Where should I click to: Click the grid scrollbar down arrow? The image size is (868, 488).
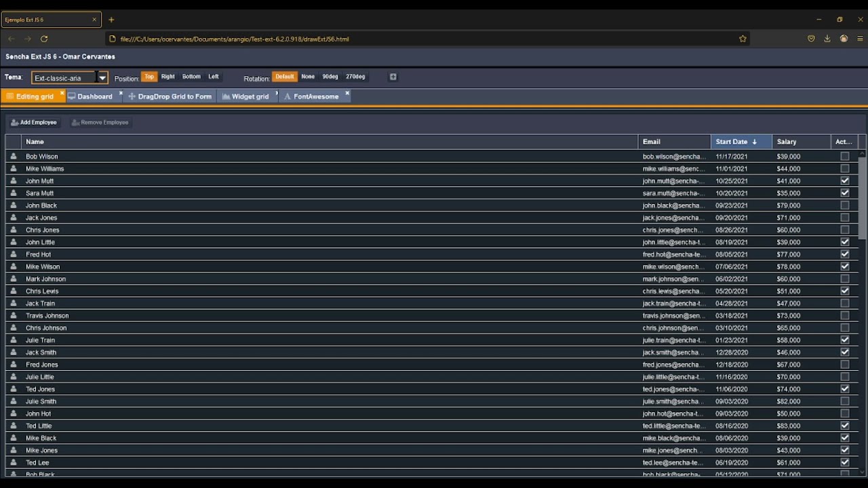tap(862, 471)
